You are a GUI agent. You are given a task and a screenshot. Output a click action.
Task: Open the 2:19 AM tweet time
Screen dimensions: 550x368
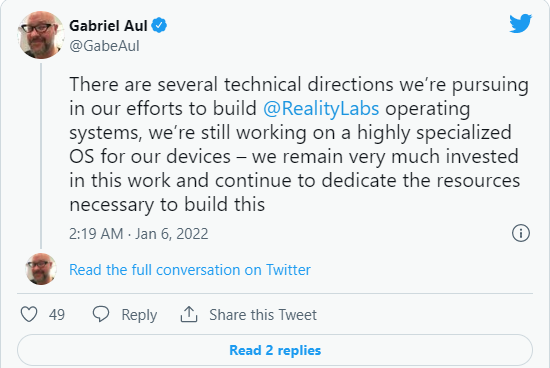click(96, 234)
